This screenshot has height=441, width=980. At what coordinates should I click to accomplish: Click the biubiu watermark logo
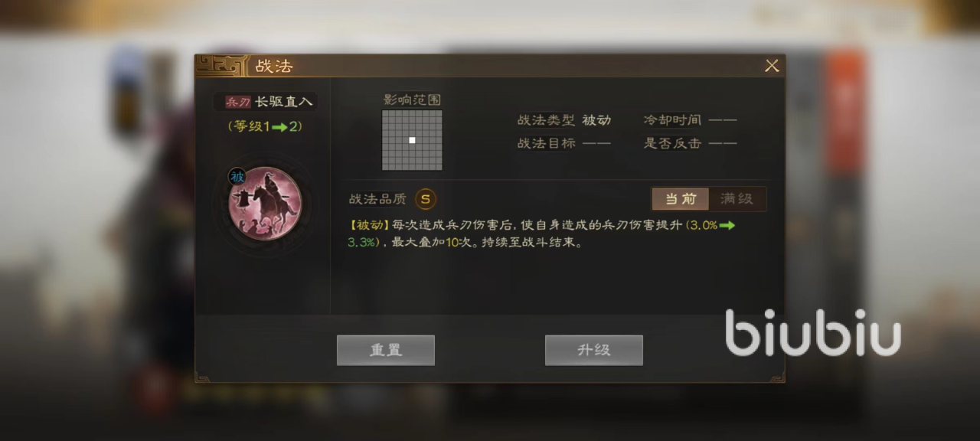tap(813, 332)
